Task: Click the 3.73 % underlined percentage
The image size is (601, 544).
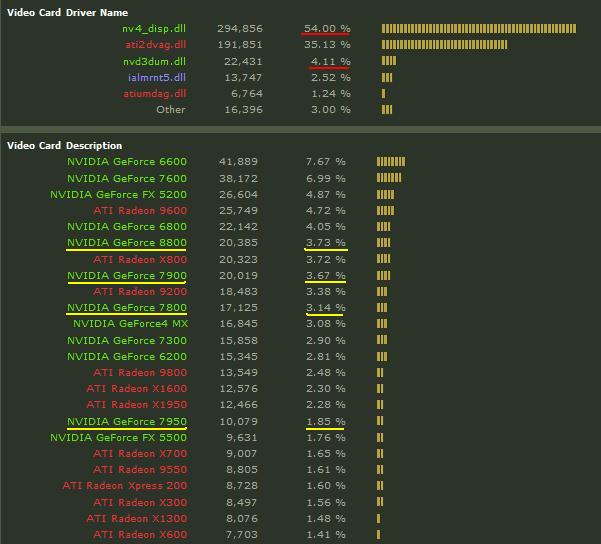Action: (x=325, y=243)
